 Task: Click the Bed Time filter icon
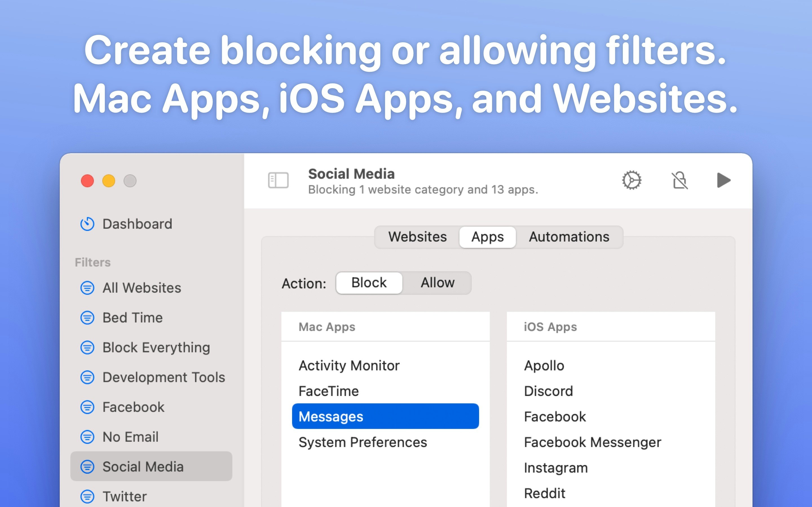click(x=87, y=317)
